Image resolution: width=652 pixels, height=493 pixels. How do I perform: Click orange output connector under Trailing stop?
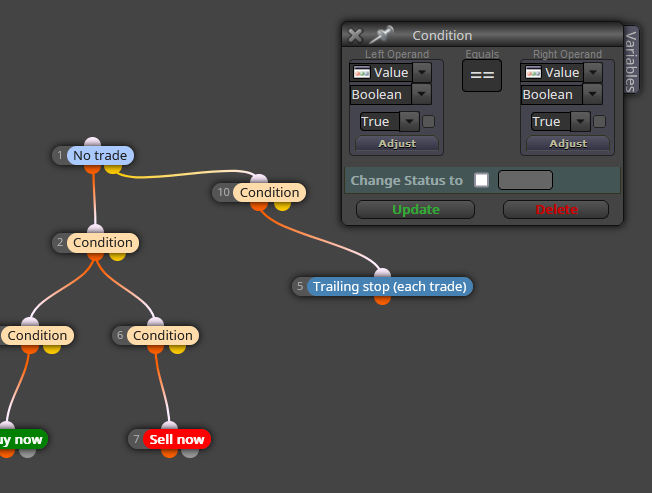point(382,300)
